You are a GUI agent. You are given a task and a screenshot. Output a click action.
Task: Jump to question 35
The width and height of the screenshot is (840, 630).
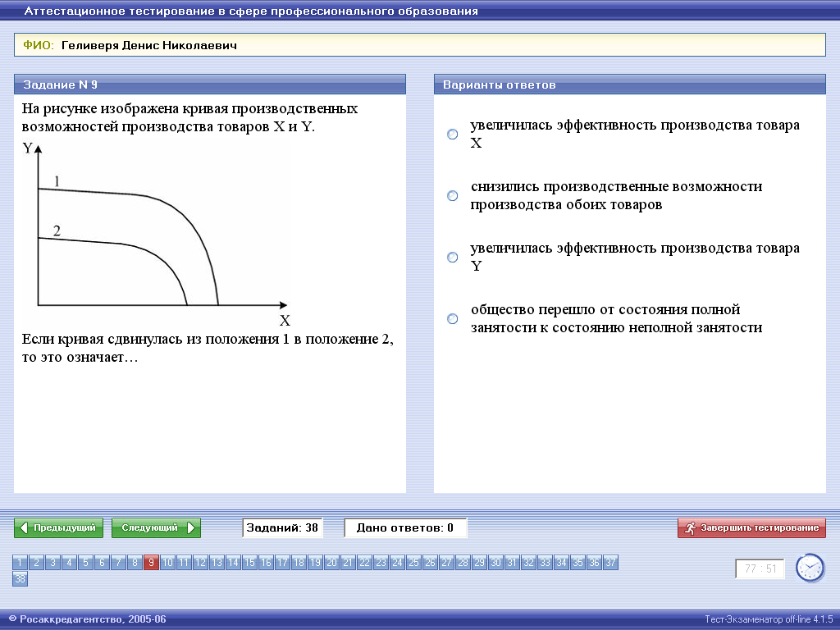(577, 563)
